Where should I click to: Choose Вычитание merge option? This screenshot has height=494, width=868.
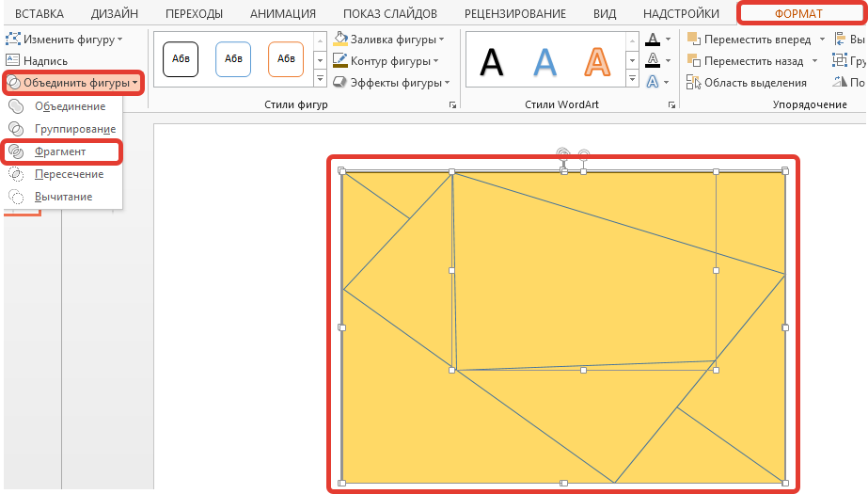coord(62,198)
